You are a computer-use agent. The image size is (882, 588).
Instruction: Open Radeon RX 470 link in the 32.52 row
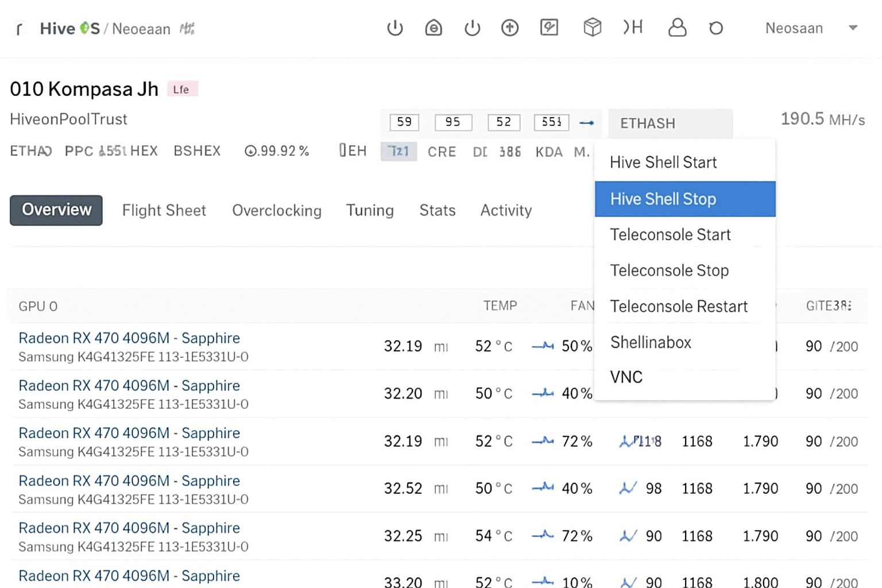click(129, 481)
